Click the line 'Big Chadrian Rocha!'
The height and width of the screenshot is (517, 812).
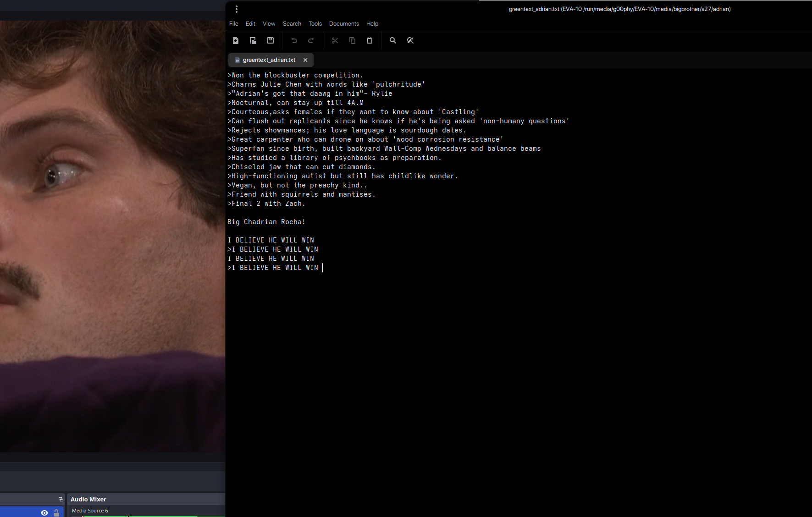click(x=266, y=222)
